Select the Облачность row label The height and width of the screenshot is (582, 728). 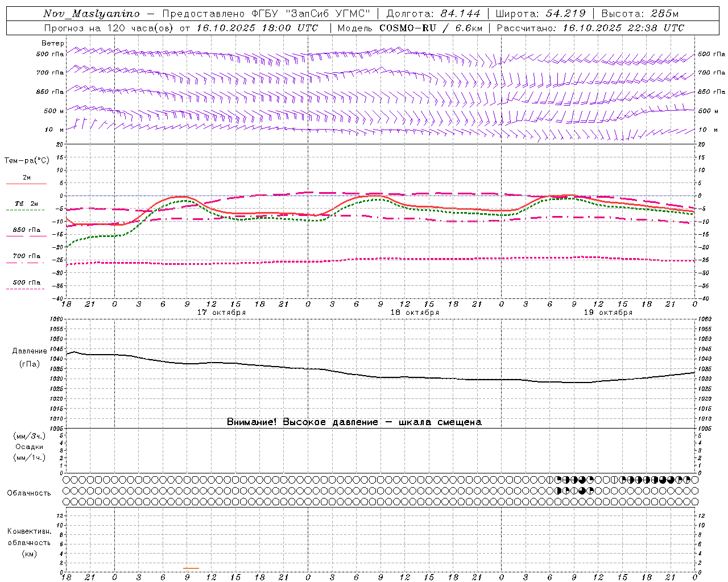[x=29, y=493]
